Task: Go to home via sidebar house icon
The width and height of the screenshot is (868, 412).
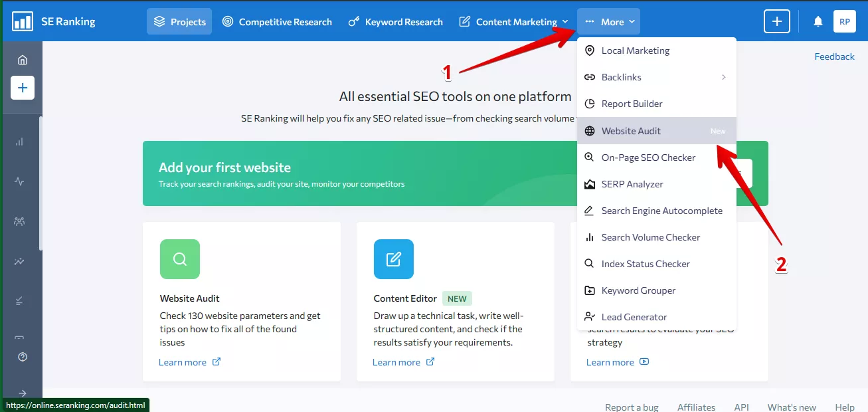Action: point(23,60)
